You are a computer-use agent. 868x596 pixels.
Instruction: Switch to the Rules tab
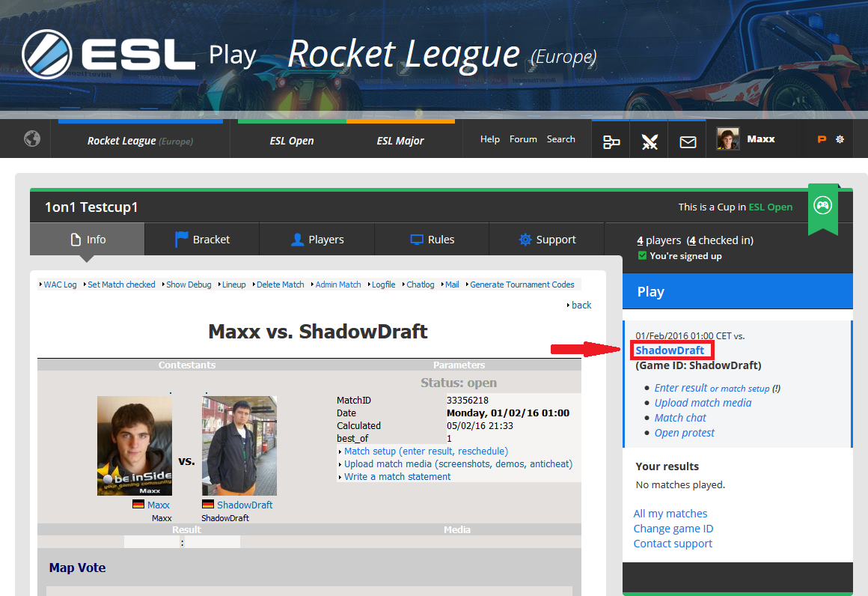pos(432,240)
